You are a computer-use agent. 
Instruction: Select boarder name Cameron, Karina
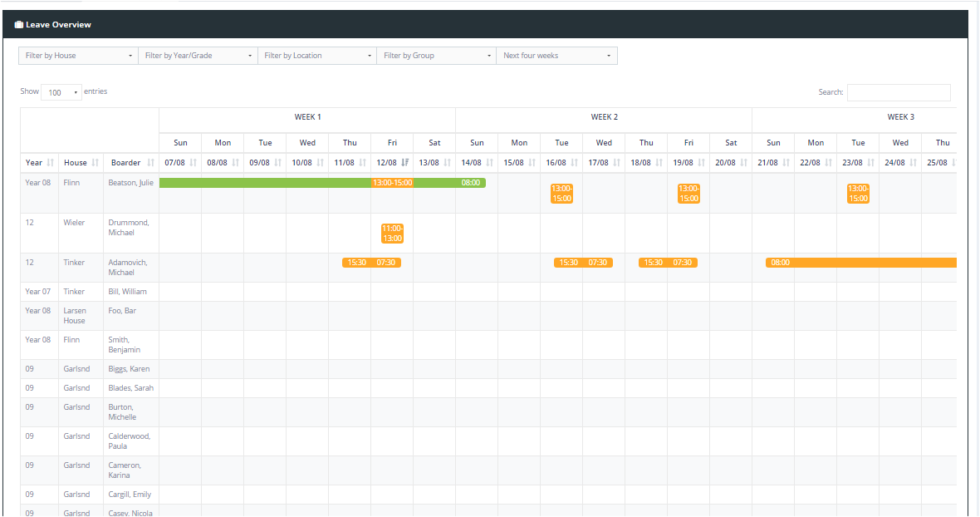click(x=125, y=470)
